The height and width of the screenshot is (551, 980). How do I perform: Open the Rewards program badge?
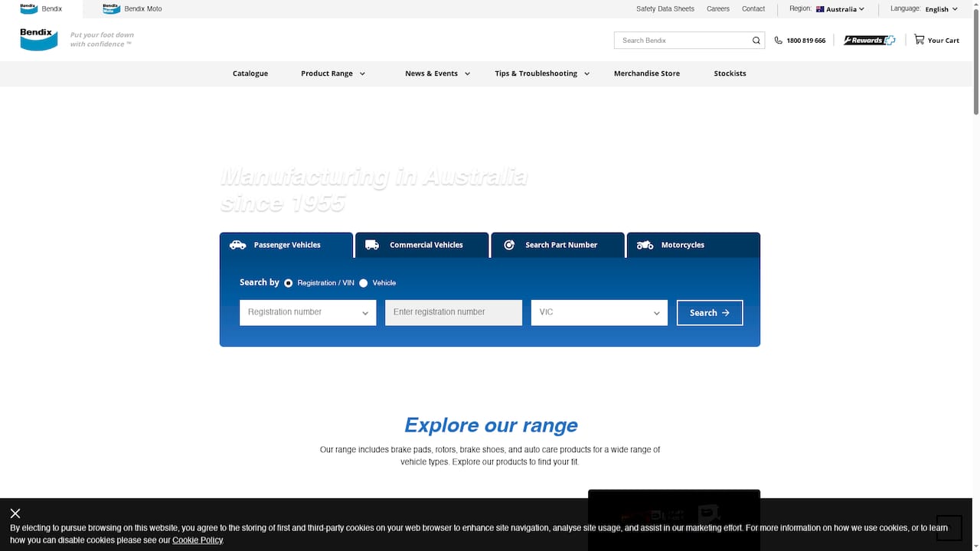pyautogui.click(x=869, y=40)
